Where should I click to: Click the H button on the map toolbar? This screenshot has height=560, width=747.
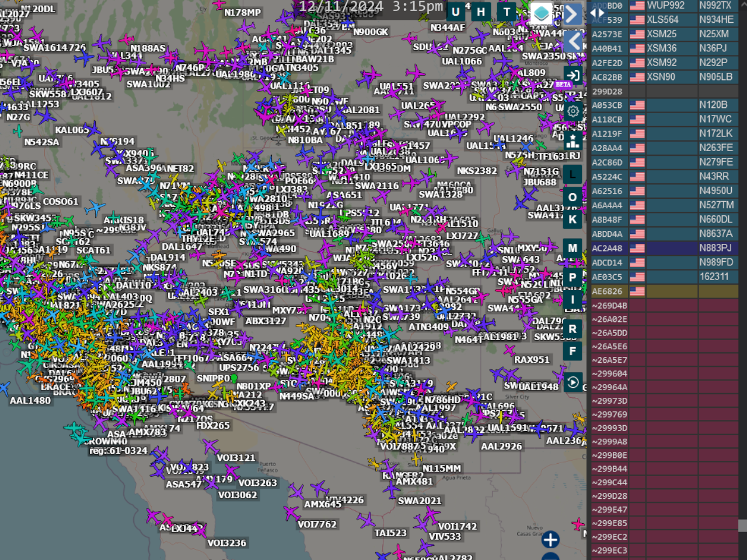tap(481, 12)
